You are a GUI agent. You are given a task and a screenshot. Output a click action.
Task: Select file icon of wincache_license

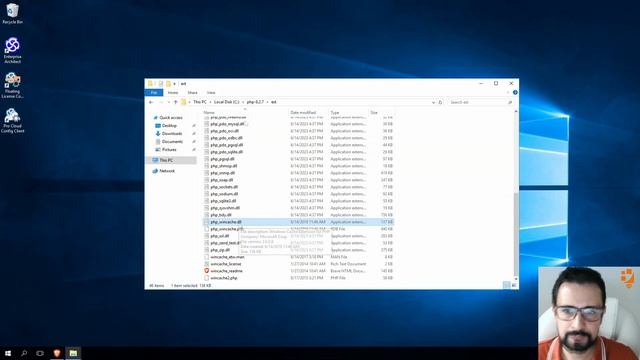[x=207, y=264]
